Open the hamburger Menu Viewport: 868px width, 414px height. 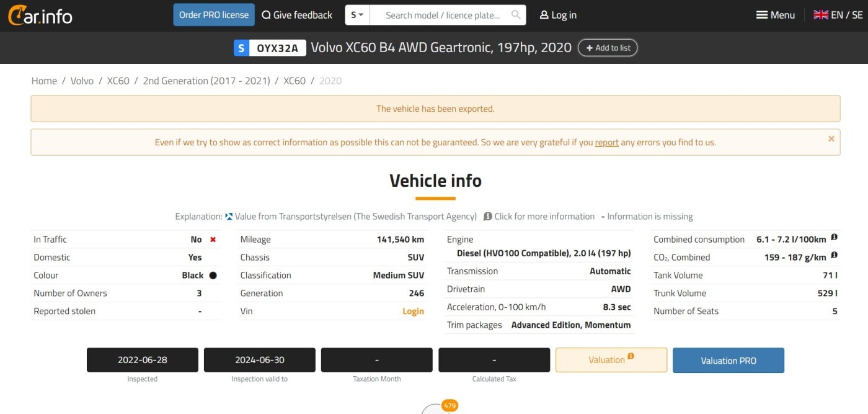click(776, 15)
